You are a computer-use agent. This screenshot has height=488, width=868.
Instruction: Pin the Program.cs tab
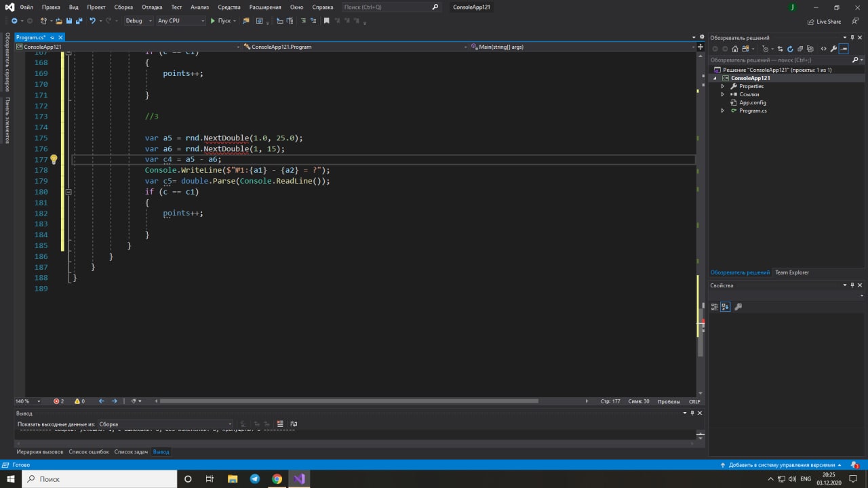(52, 38)
